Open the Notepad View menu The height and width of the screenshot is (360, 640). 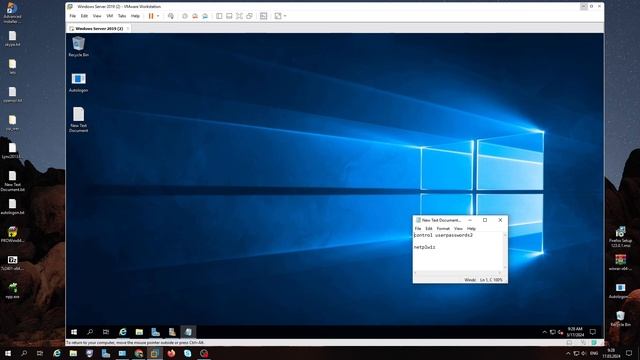458,229
